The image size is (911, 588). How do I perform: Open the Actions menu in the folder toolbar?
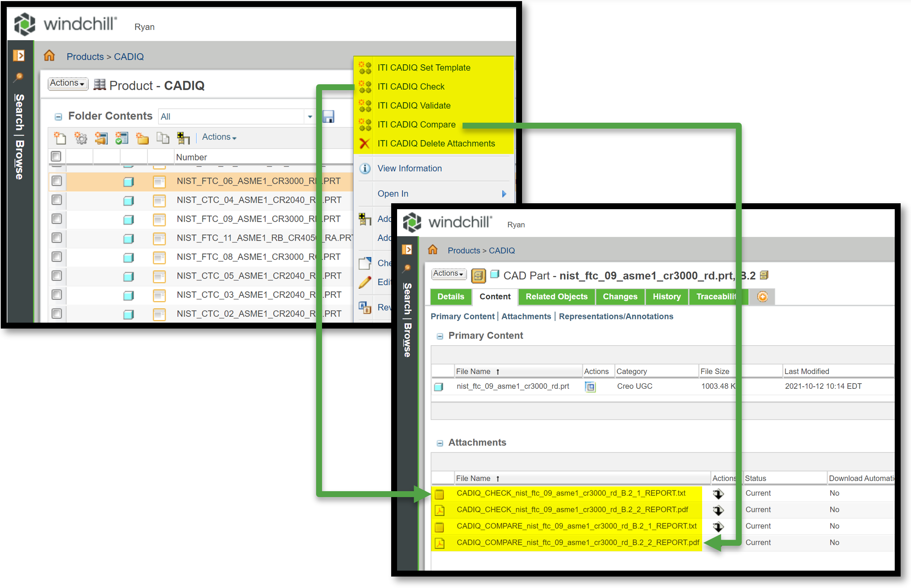[219, 137]
